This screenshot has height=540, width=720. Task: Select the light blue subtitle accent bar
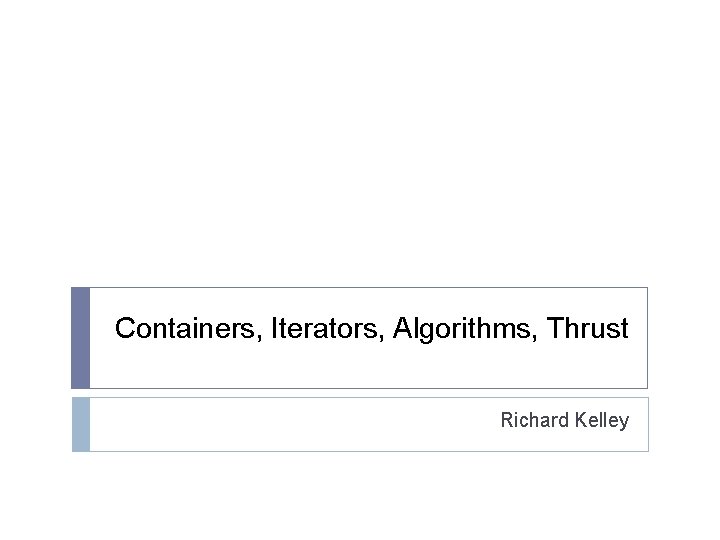coord(81,424)
